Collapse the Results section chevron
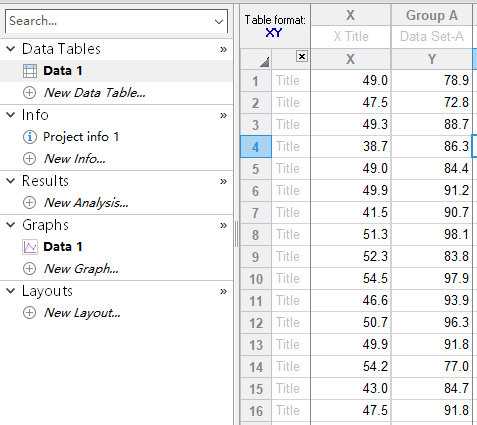 11,181
